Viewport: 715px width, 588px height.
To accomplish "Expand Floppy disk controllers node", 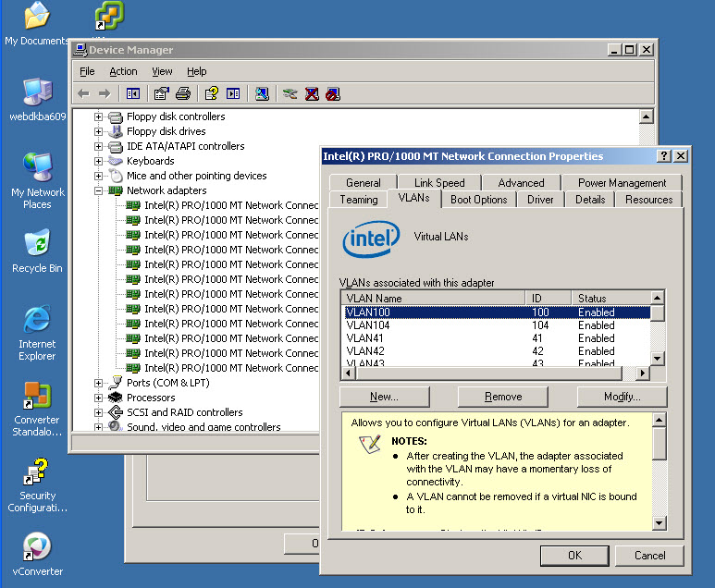I will 98,116.
